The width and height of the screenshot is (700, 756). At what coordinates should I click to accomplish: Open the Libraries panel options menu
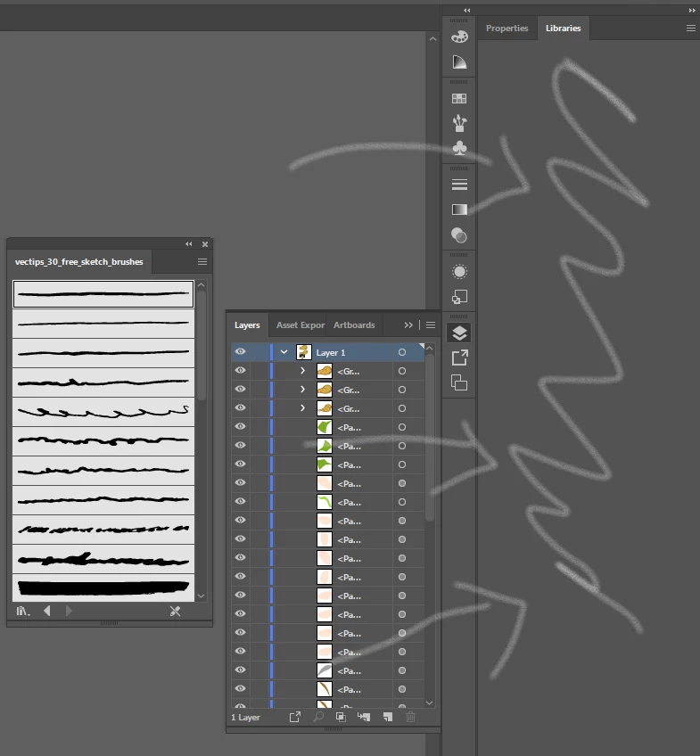pyautogui.click(x=691, y=29)
